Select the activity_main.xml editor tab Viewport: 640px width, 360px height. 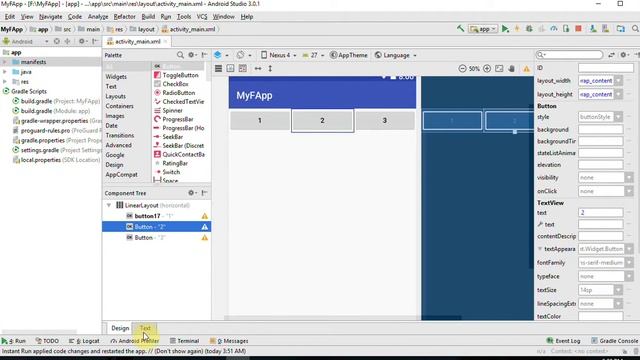point(137,42)
